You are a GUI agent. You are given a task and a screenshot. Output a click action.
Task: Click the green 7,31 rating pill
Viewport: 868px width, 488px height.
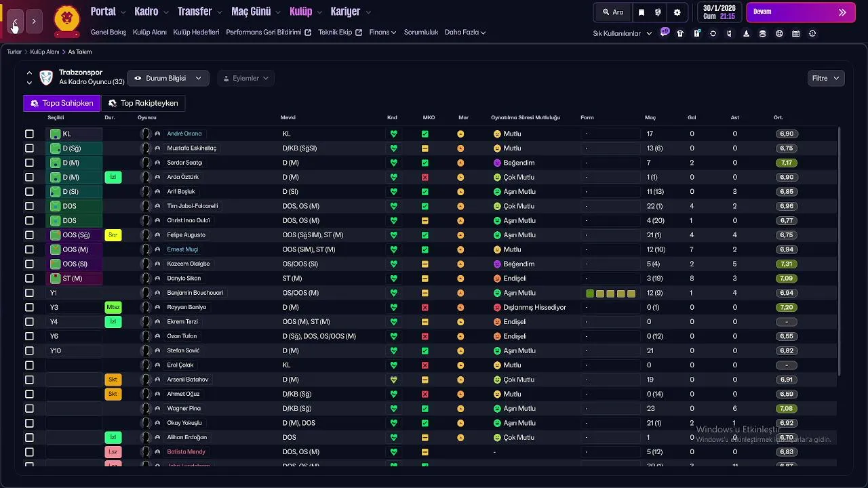pos(787,264)
